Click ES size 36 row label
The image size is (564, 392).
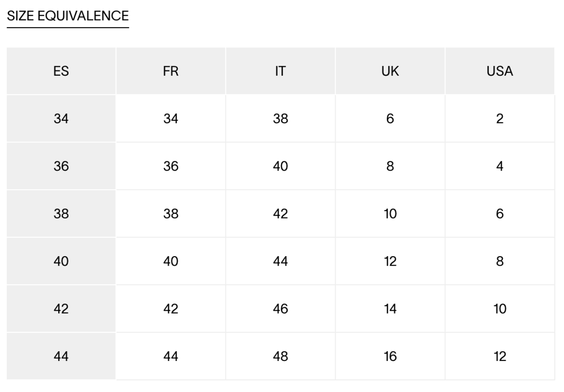[x=61, y=166]
